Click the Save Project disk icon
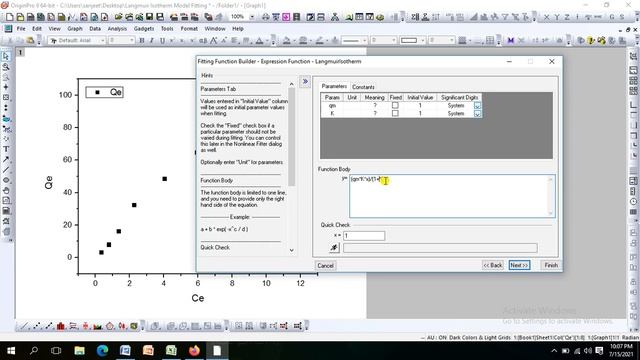 click(149, 17)
